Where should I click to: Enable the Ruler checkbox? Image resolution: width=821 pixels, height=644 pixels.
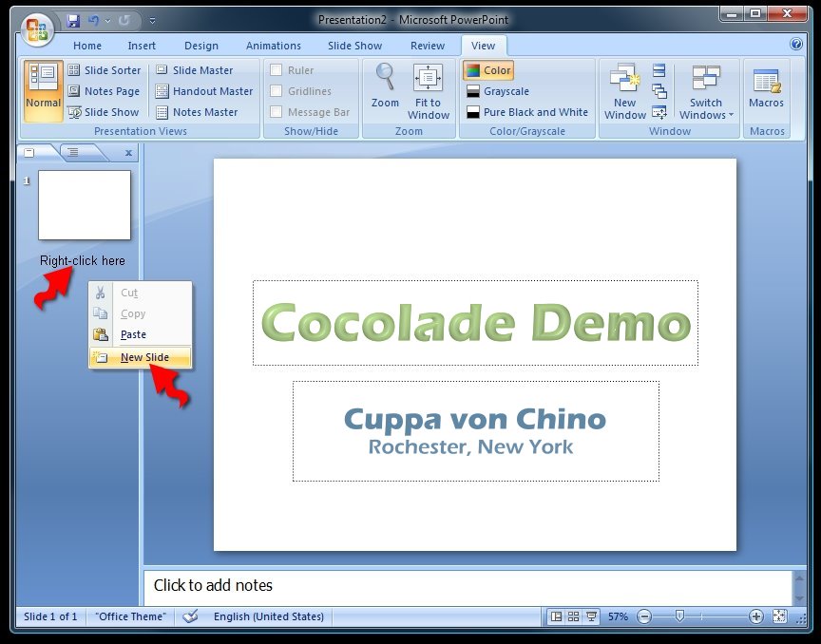tap(277, 70)
